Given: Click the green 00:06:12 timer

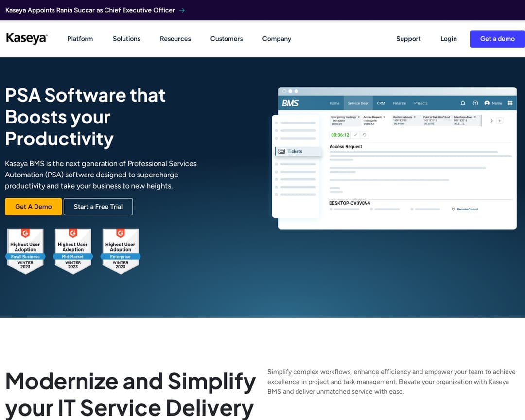Looking at the screenshot, I should point(340,135).
